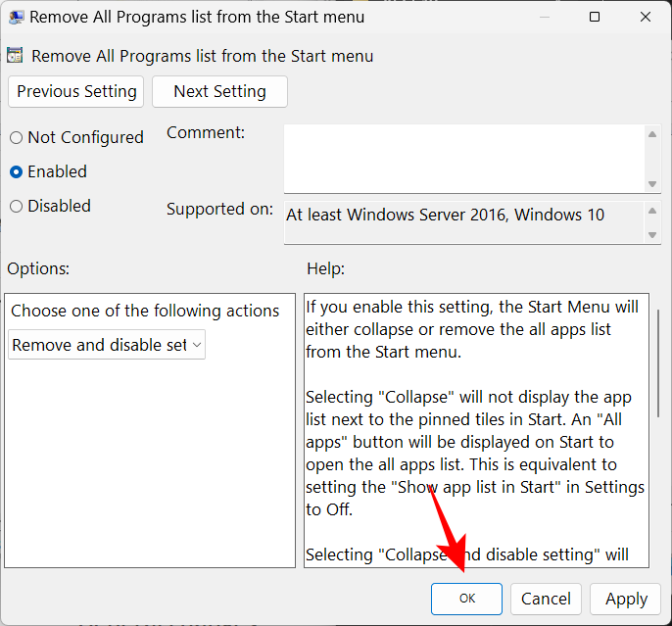Viewport: 672px width, 626px height.
Task: Click the Comment box scroll-down arrow
Action: [x=652, y=184]
